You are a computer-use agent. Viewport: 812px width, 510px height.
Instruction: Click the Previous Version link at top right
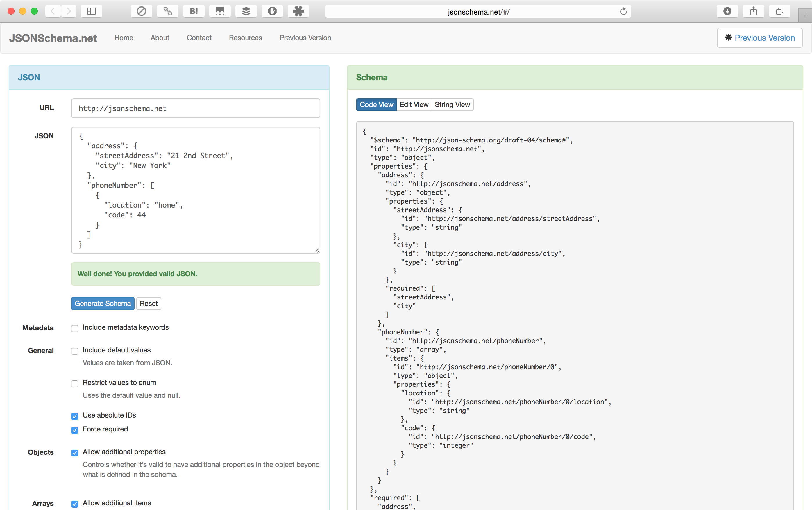point(759,38)
